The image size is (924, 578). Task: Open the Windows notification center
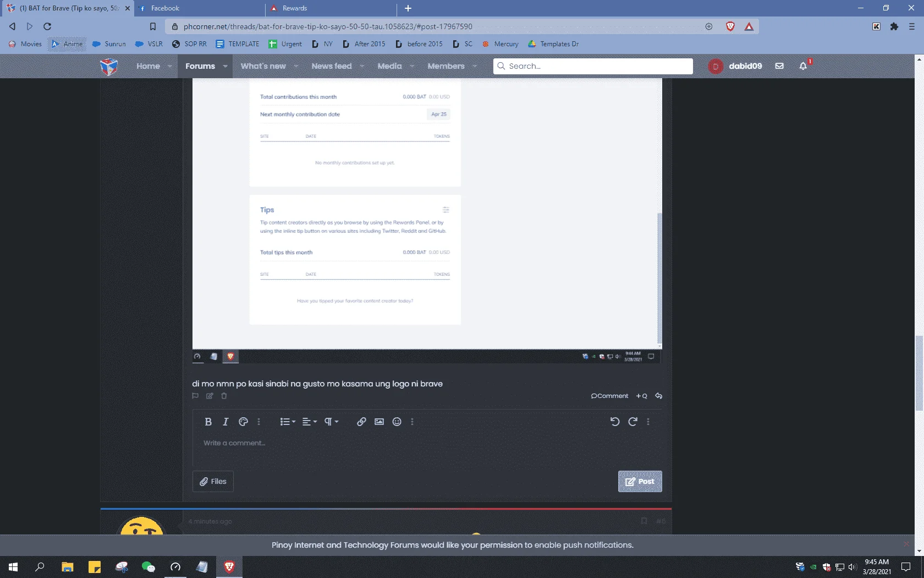[906, 567]
